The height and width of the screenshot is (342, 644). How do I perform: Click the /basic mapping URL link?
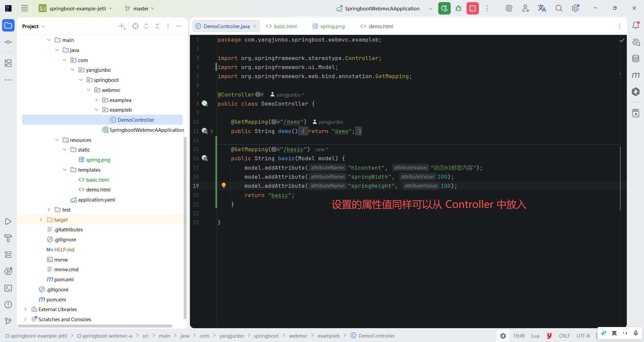click(293, 149)
